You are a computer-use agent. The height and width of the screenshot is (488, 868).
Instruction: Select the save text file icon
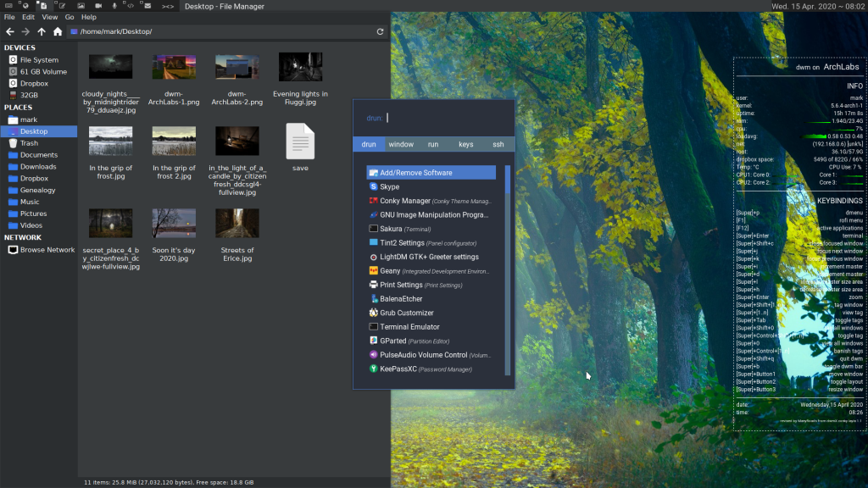(x=300, y=141)
